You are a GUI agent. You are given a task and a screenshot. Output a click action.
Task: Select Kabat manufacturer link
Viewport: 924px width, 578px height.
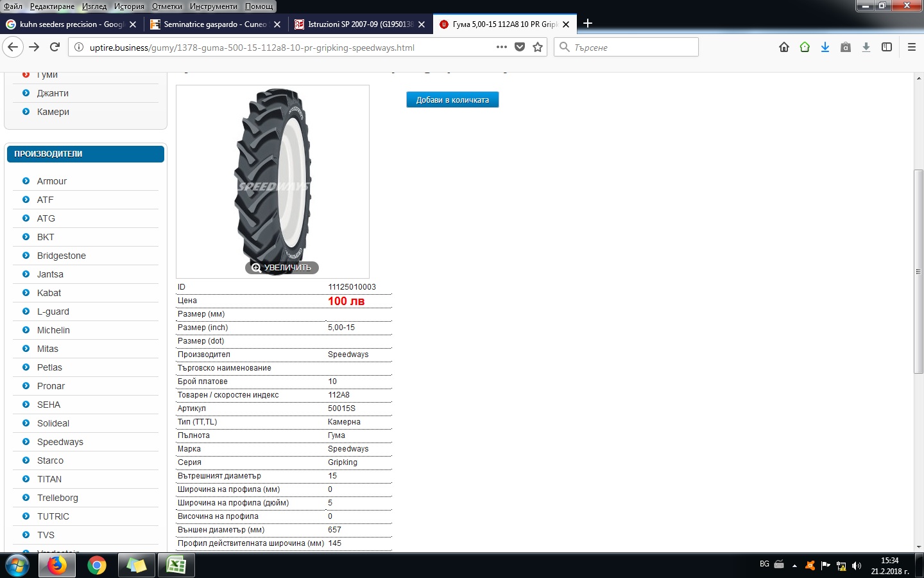pos(49,293)
